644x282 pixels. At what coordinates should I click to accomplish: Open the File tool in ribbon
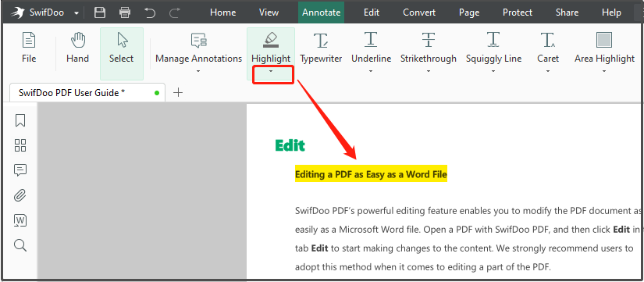click(x=29, y=48)
